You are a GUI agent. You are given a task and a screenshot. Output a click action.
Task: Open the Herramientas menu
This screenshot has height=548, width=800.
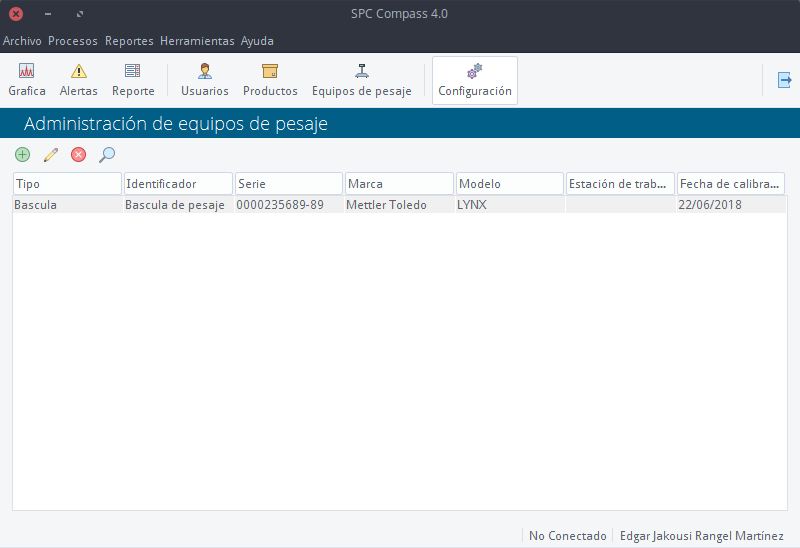tap(197, 41)
